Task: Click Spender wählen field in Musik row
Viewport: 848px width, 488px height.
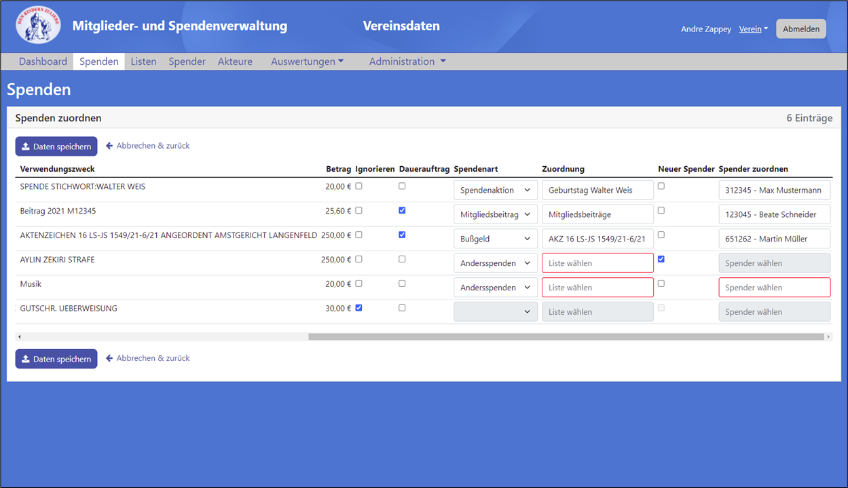Action: point(774,287)
